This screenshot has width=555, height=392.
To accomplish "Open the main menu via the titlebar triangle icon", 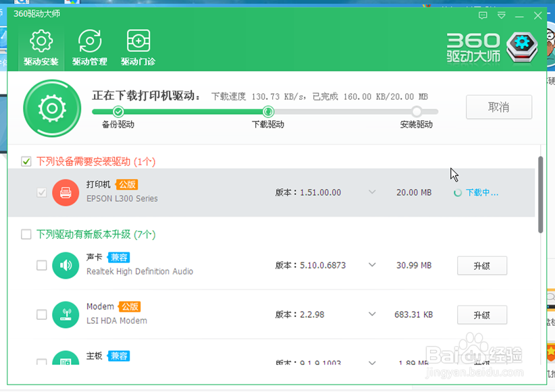I will 502,16.
